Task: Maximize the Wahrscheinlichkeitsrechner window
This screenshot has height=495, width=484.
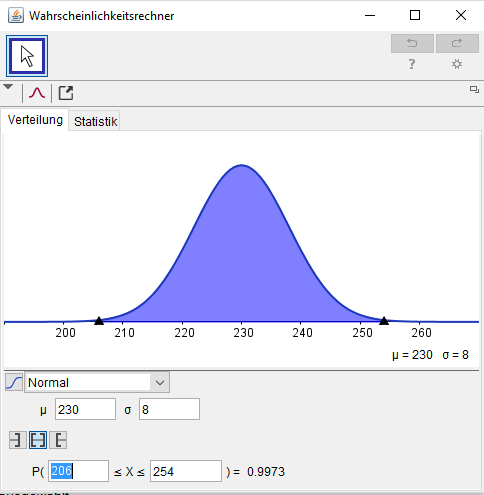Action: click(415, 15)
